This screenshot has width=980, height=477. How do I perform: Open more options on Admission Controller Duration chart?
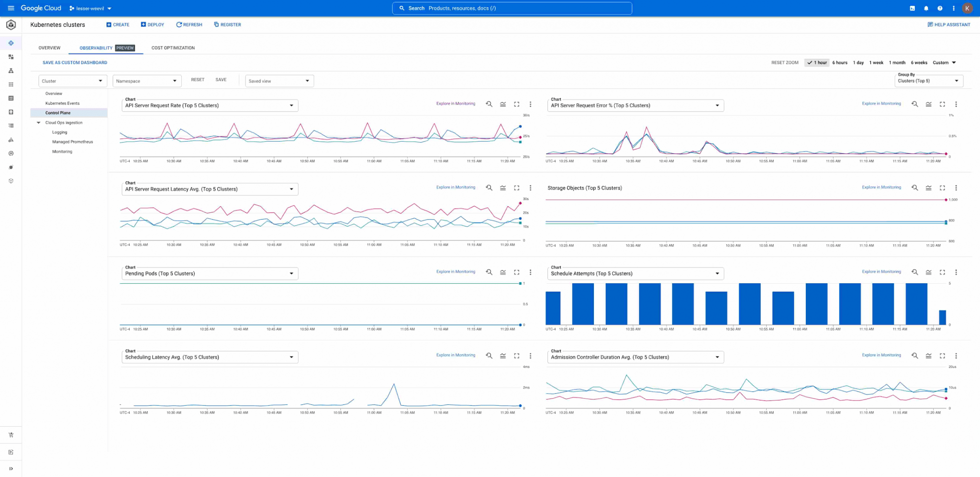tap(956, 355)
